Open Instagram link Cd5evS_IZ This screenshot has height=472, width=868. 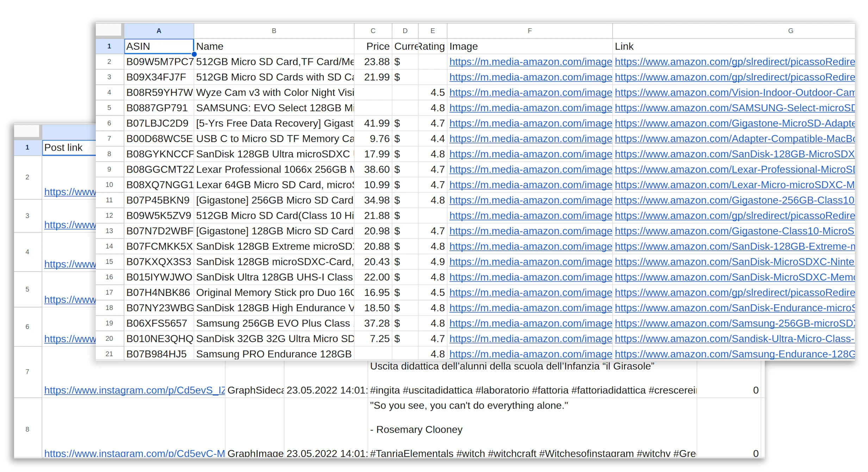(134, 390)
